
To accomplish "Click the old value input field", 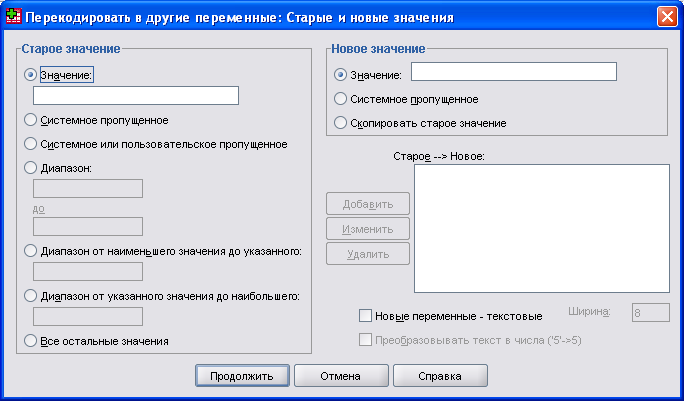I will point(136,96).
